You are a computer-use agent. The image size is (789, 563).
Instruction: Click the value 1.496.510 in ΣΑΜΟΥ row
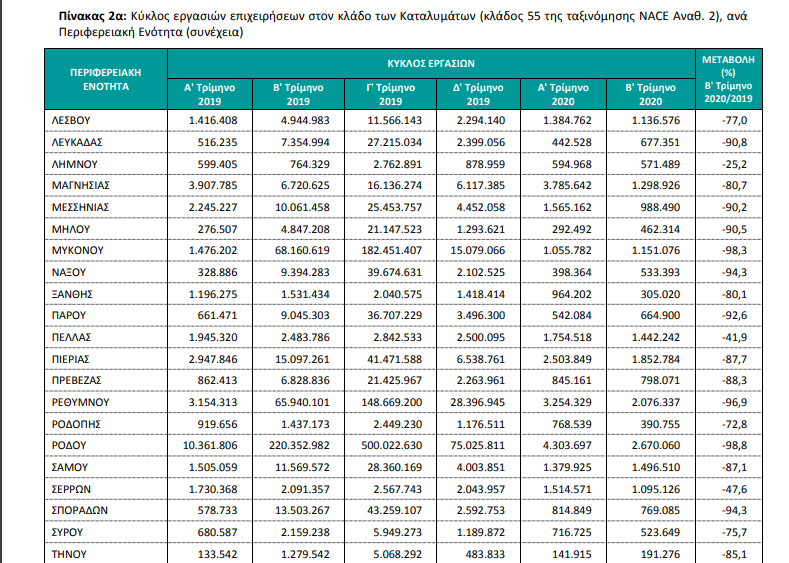[x=656, y=467]
